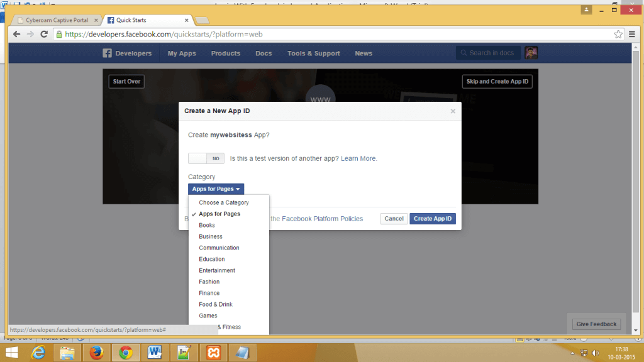Select Choose a Category option
Viewport: 644px width, 362px height.
[229, 202]
